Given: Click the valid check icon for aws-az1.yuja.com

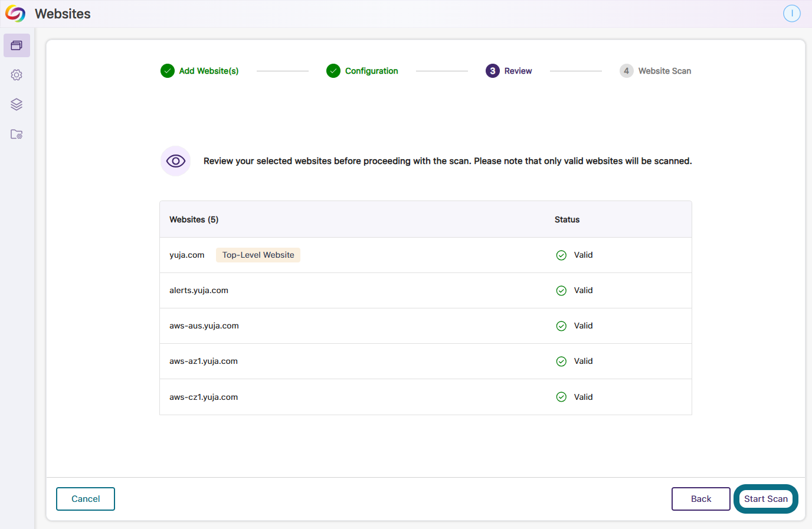Looking at the screenshot, I should pyautogui.click(x=561, y=362).
